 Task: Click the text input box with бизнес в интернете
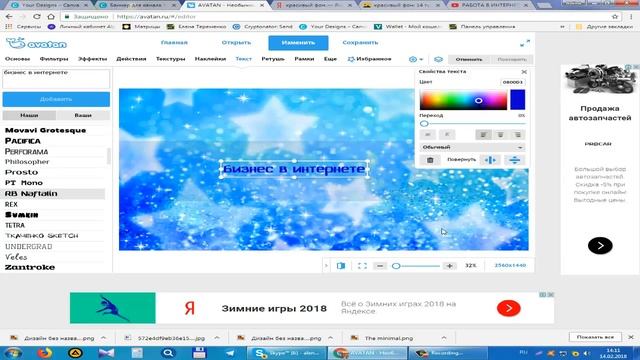pyautogui.click(x=56, y=78)
